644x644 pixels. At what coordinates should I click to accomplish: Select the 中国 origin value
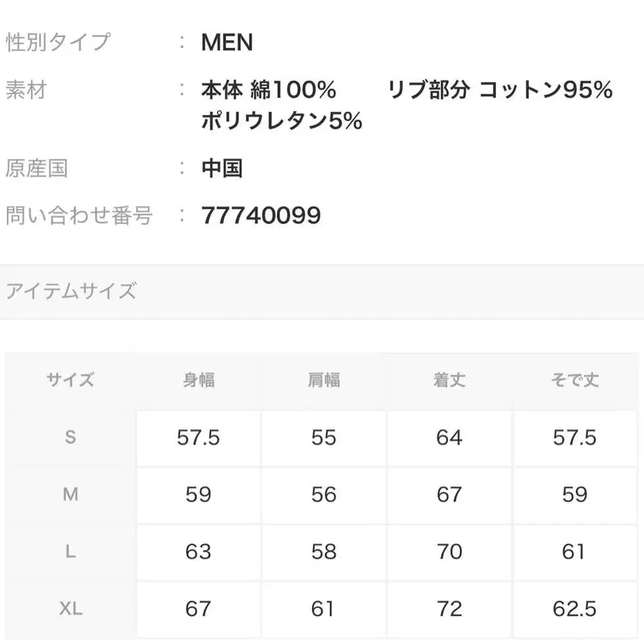222,168
